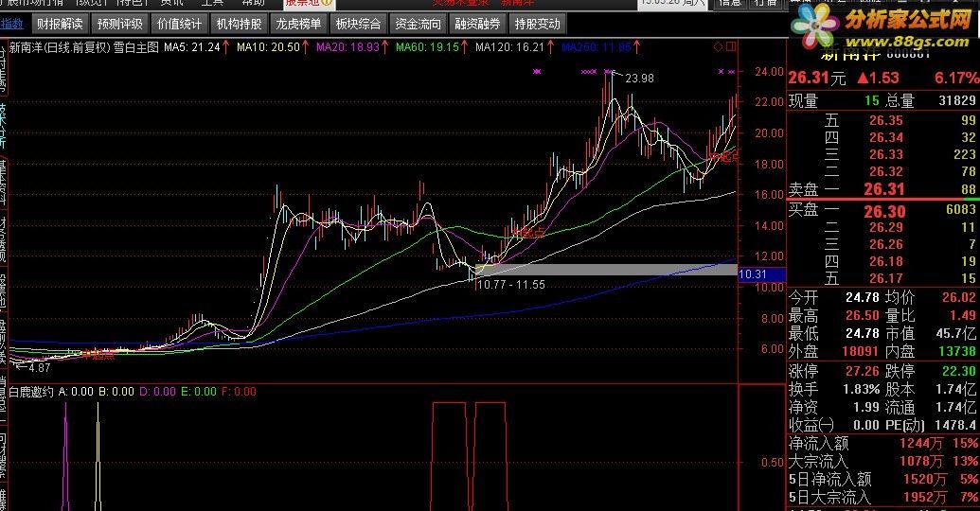This screenshot has width=980, height=511.
Task: Click the red arrow next to MA250
Action: 636,47
